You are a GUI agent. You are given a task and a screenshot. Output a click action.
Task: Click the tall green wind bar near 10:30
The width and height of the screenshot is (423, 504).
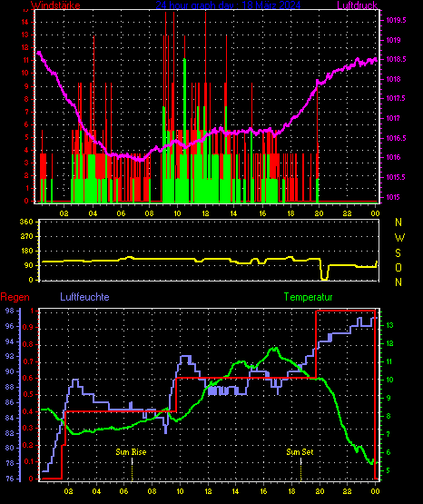(x=184, y=130)
